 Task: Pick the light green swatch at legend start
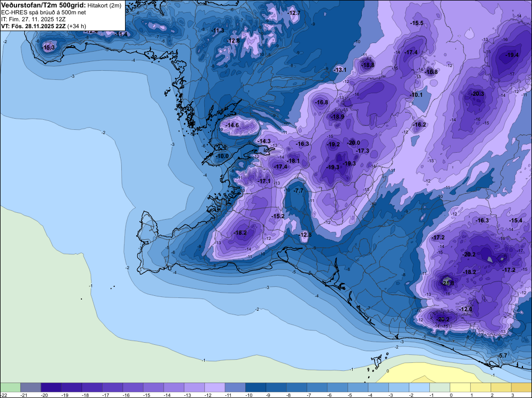point(10,387)
